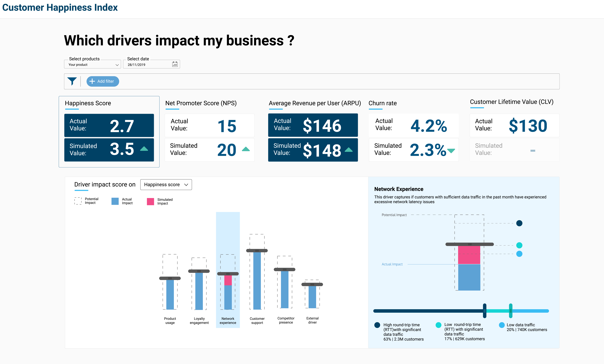The image size is (604, 364).
Task: Click the plus icon in Add filter
Action: tap(92, 81)
